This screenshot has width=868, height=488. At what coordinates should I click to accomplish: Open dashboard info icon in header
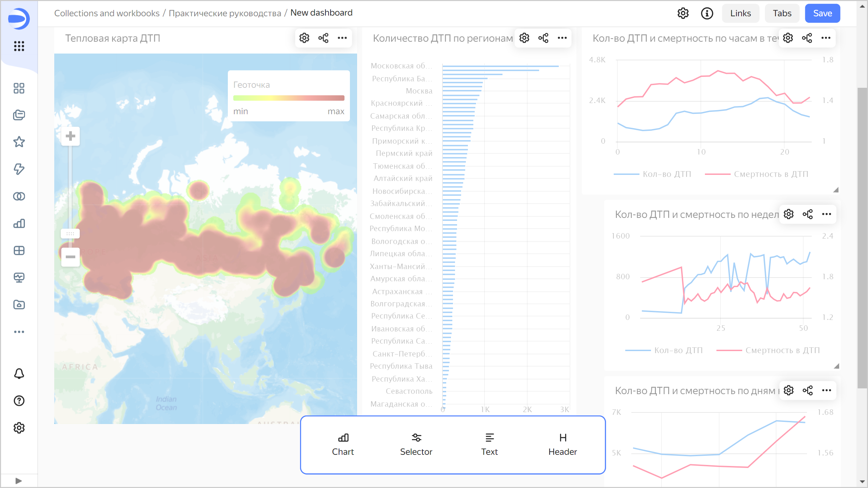pos(707,13)
